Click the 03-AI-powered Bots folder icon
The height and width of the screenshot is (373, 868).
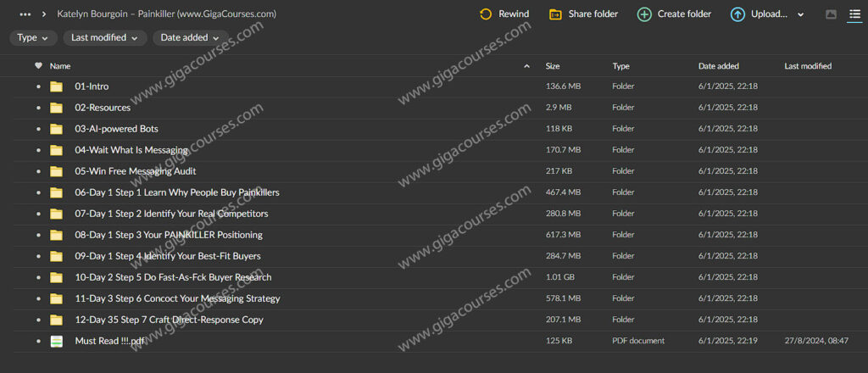pos(57,129)
